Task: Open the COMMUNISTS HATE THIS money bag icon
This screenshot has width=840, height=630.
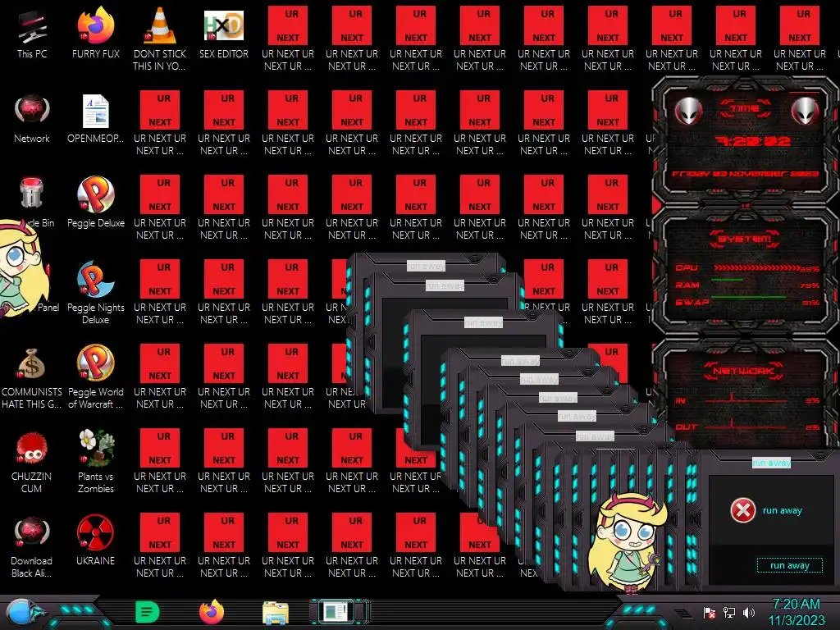Action: pyautogui.click(x=32, y=377)
